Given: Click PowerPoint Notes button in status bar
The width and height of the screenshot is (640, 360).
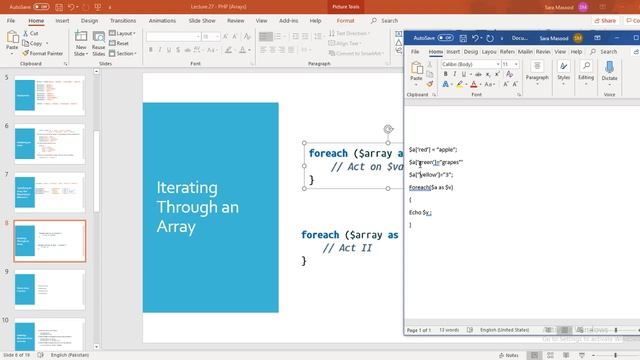Looking at the screenshot, I should pos(509,356).
